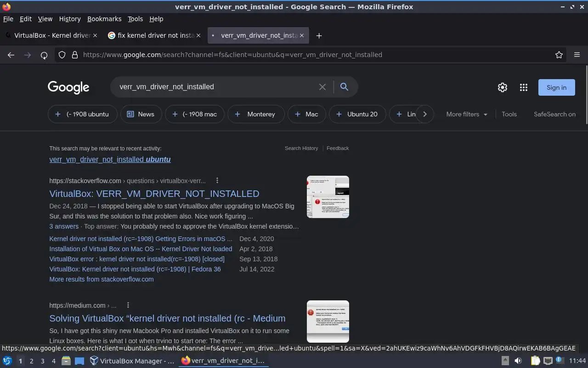Close the verr_vm_driver_not_installed tab
Screen dimensions: 588x368
tap(302, 35)
